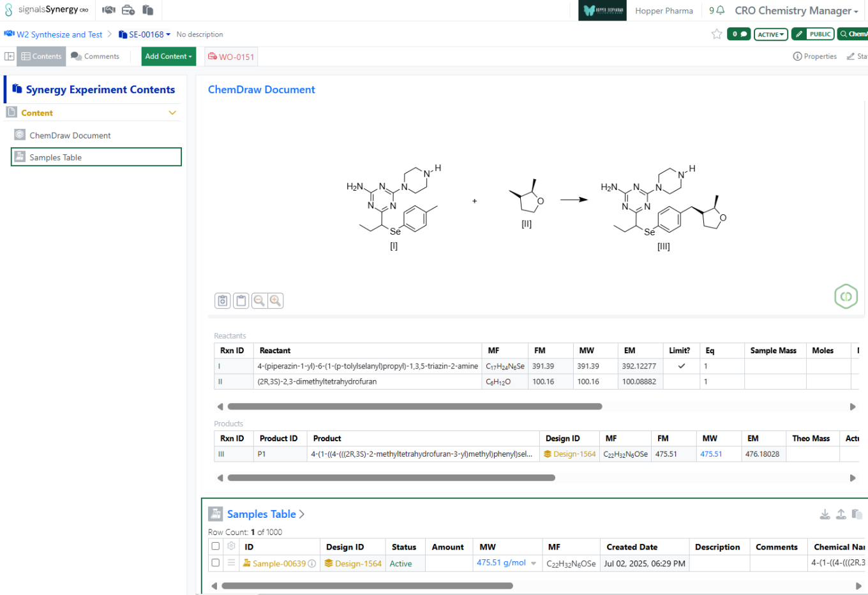Open the ACTIVE status dropdown
The height and width of the screenshot is (595, 868).
click(x=771, y=34)
